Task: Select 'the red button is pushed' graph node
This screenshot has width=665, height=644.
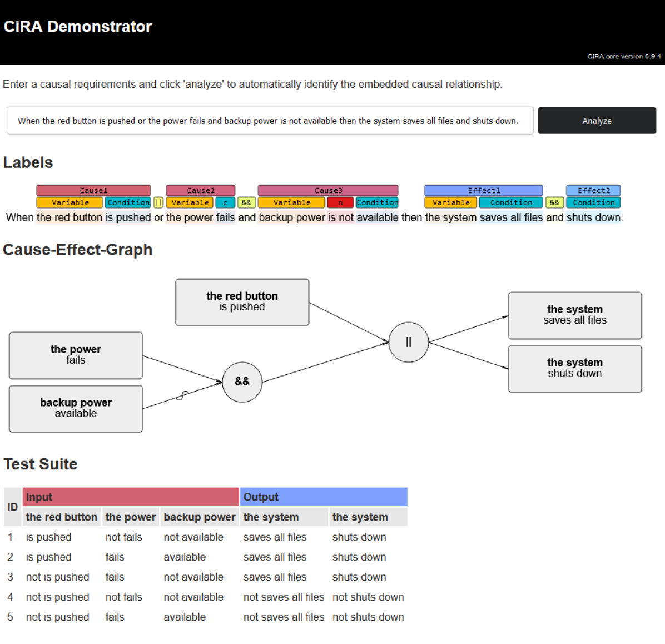Action: pyautogui.click(x=242, y=302)
